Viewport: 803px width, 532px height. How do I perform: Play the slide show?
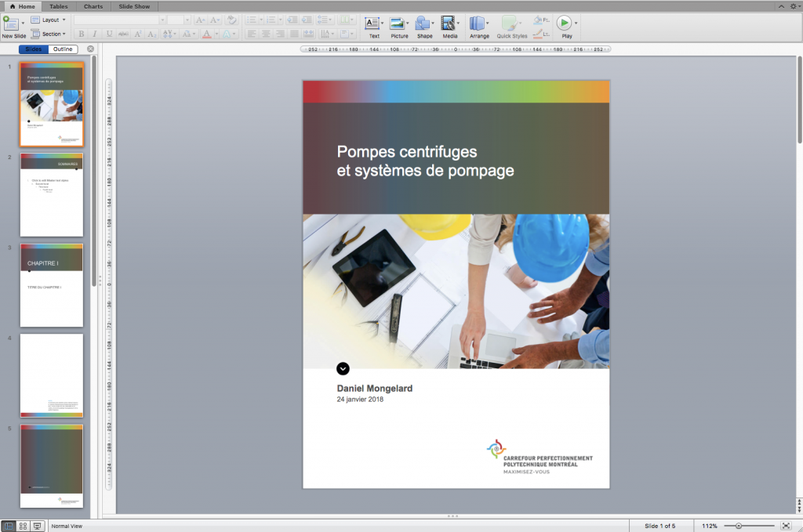565,24
